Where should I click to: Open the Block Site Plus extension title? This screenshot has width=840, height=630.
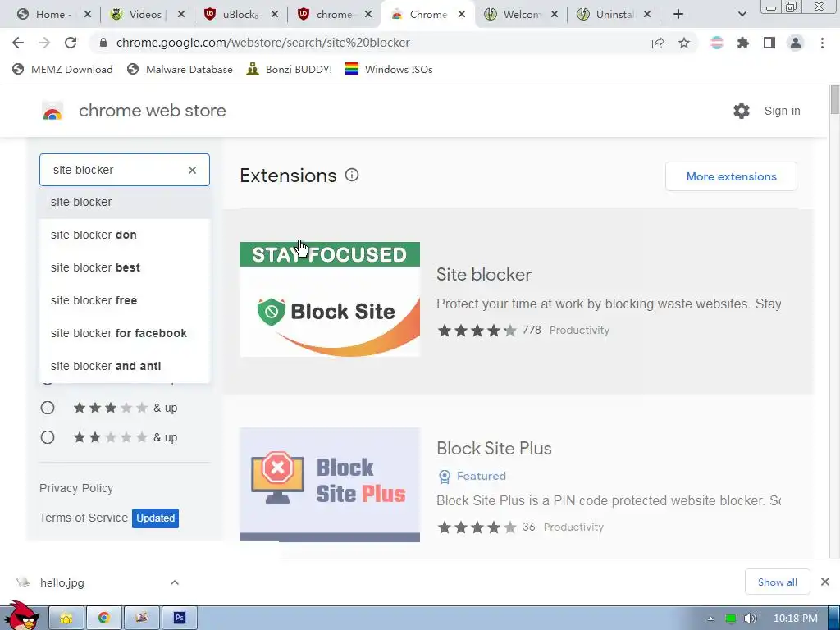click(x=494, y=449)
